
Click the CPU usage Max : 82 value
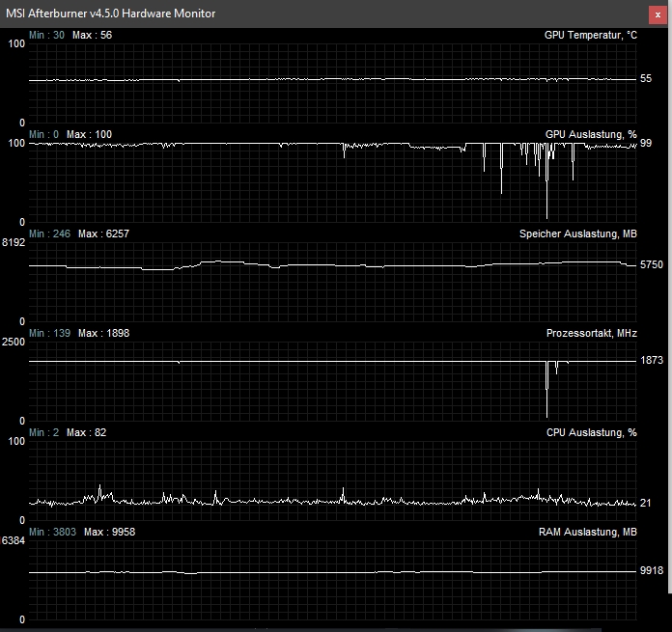tap(86, 432)
